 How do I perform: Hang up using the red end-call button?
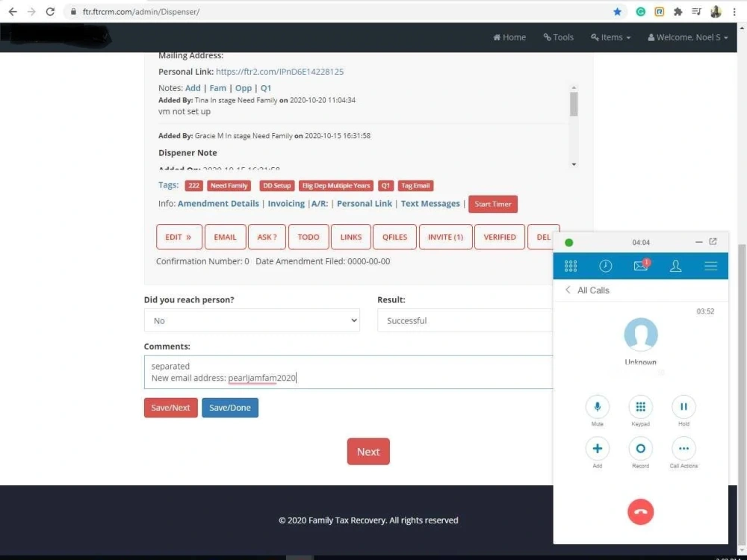click(640, 511)
